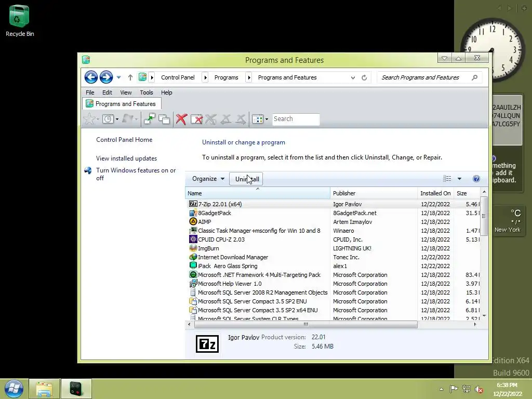Click the history clock toolbar icon
The width and height of the screenshot is (532, 399).
click(108, 119)
